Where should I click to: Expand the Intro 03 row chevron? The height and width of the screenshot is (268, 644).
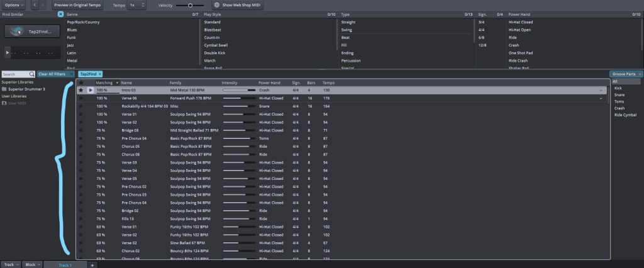coord(601,90)
